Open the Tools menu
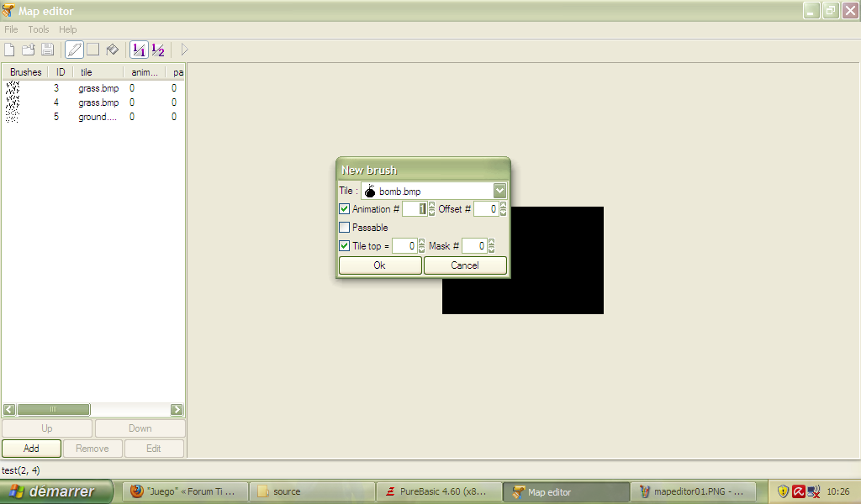 point(39,29)
